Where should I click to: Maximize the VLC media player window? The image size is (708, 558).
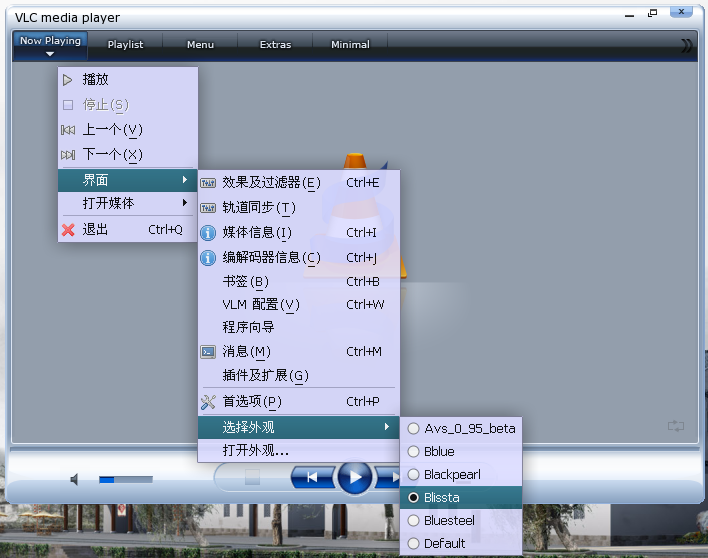tap(652, 13)
